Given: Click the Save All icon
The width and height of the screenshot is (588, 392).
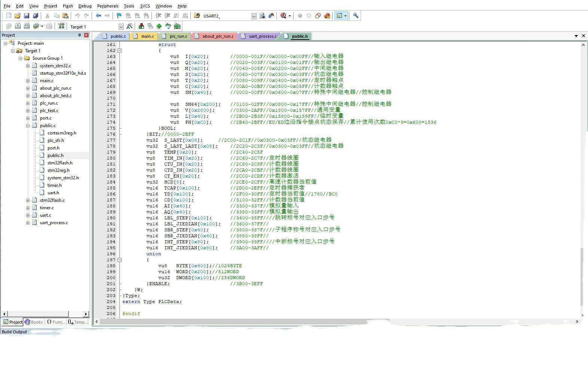Looking at the screenshot, I should point(36,16).
